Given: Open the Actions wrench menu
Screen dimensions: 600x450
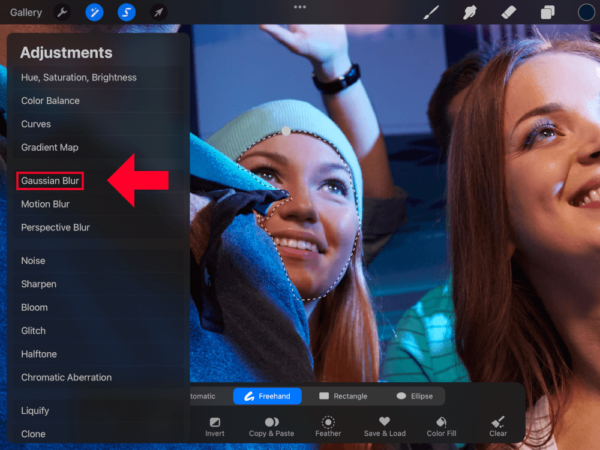Looking at the screenshot, I should tap(62, 13).
